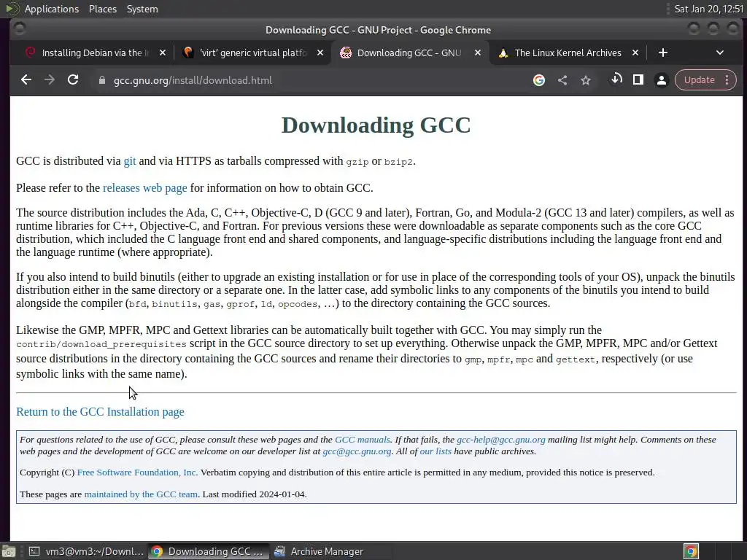
Task: Click the Chrome icon in bottom-right tray
Action: point(691,551)
